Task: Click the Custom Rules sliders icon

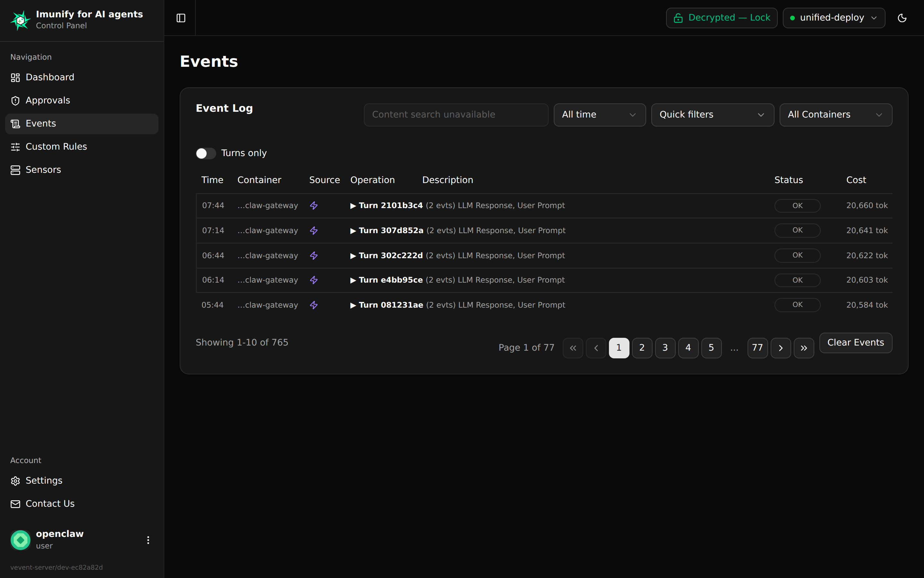Action: click(15, 147)
